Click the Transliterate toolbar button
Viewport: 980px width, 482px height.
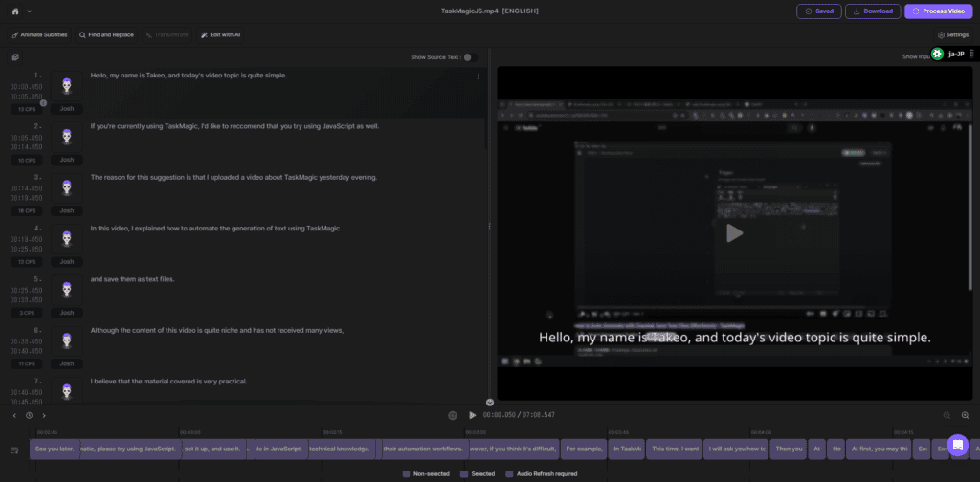tap(167, 35)
